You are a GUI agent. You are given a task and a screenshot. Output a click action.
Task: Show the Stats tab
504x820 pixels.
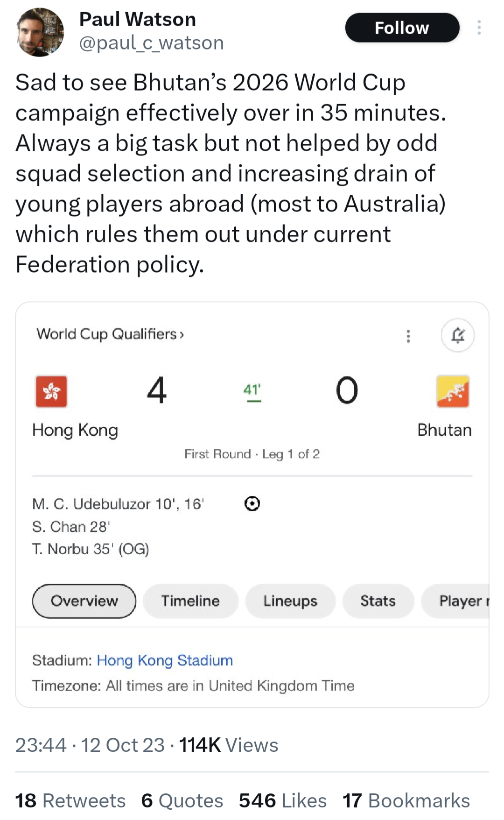(x=378, y=601)
